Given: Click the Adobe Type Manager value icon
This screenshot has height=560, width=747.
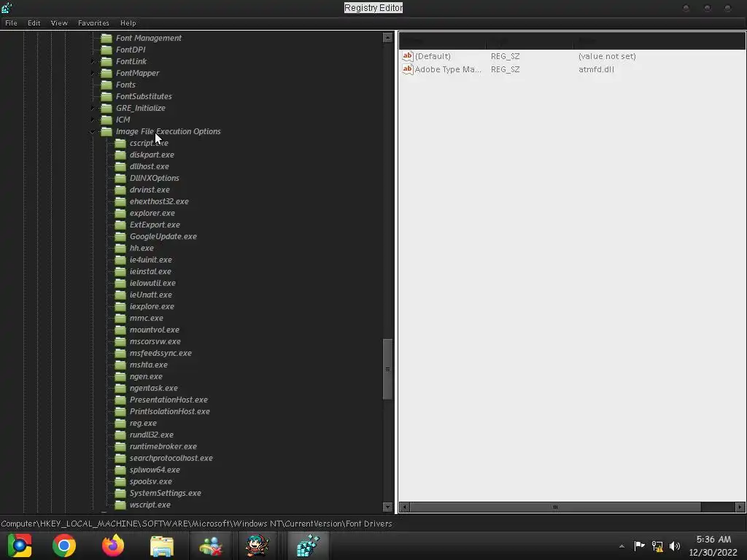Looking at the screenshot, I should click(407, 69).
